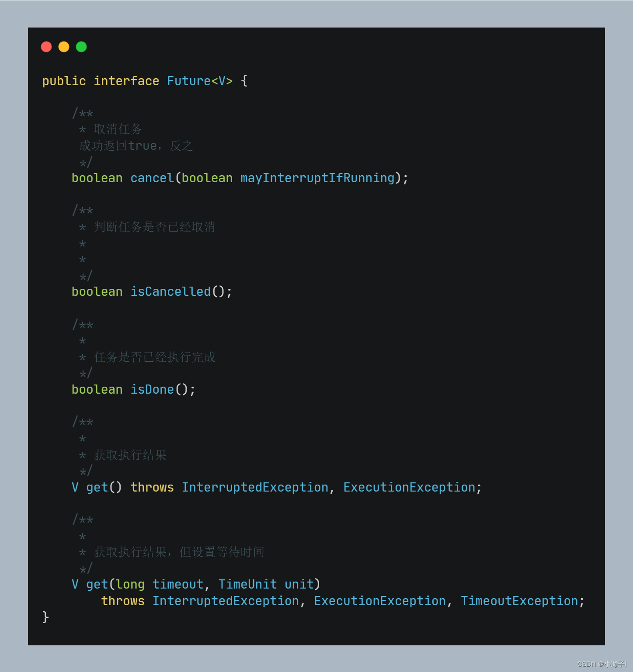The width and height of the screenshot is (633, 672).
Task: Click the comment line '成功返回true, 反之'
Action: point(136,145)
